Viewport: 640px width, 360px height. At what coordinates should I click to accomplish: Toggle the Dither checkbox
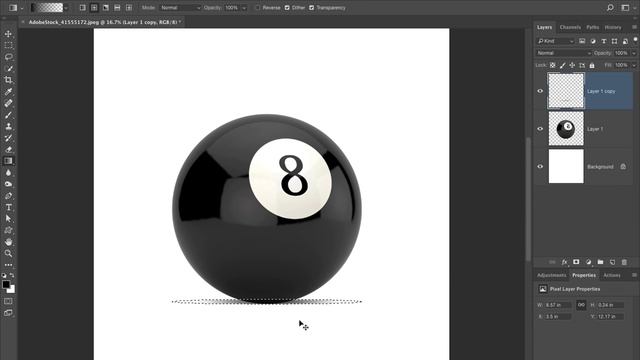[287, 8]
